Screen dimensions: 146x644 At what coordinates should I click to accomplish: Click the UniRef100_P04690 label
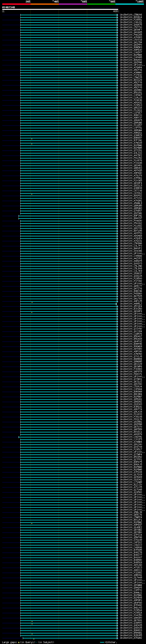(x=131, y=221)
